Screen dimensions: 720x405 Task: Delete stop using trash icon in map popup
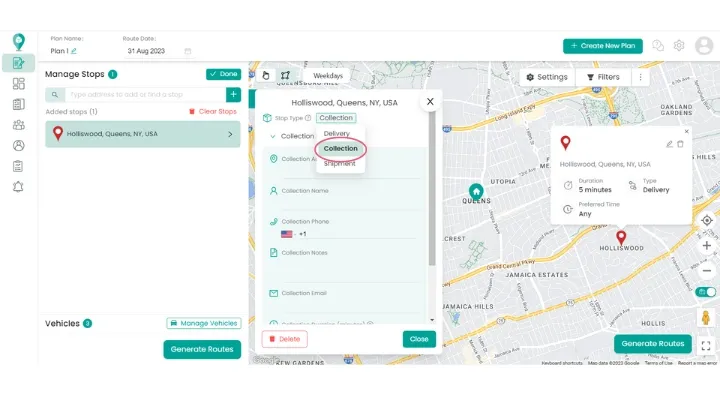click(681, 144)
